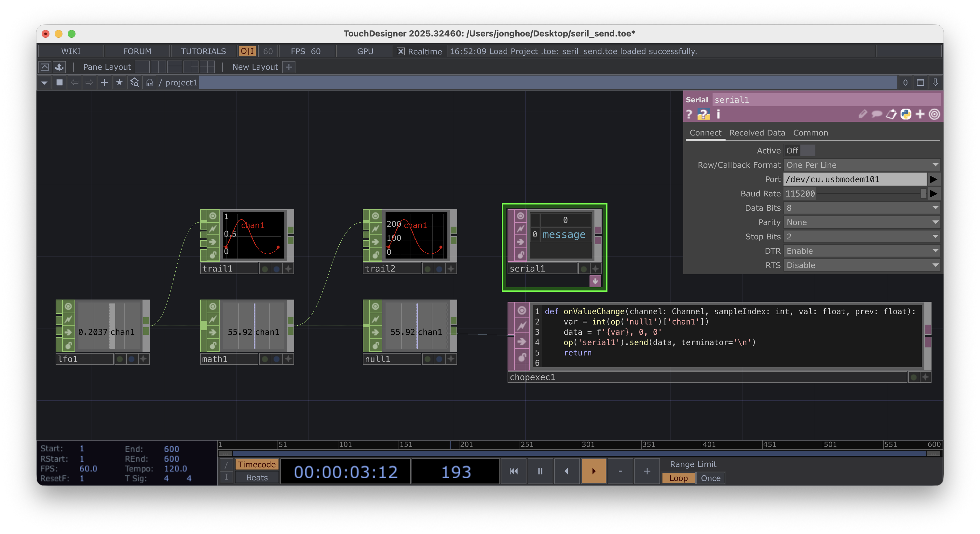
Task: Toggle the Timecode display mode
Action: [257, 464]
